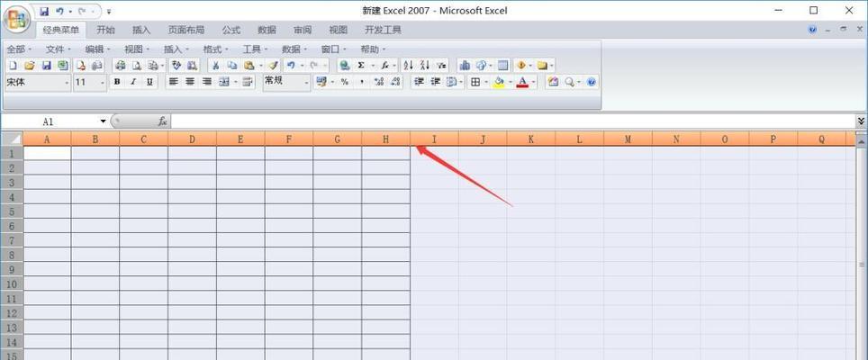Viewport: 868px width, 360px height.
Task: Open the font name dropdown showing 宋体
Action: [x=67, y=83]
